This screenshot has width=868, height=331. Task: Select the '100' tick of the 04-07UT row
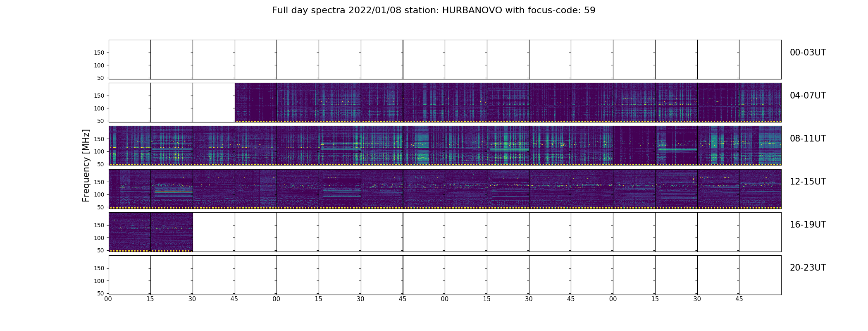(99, 108)
